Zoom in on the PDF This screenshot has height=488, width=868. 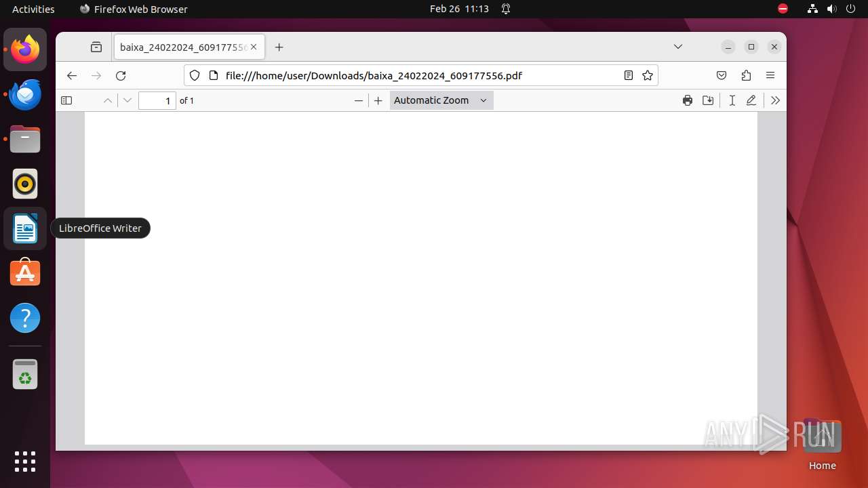click(378, 100)
